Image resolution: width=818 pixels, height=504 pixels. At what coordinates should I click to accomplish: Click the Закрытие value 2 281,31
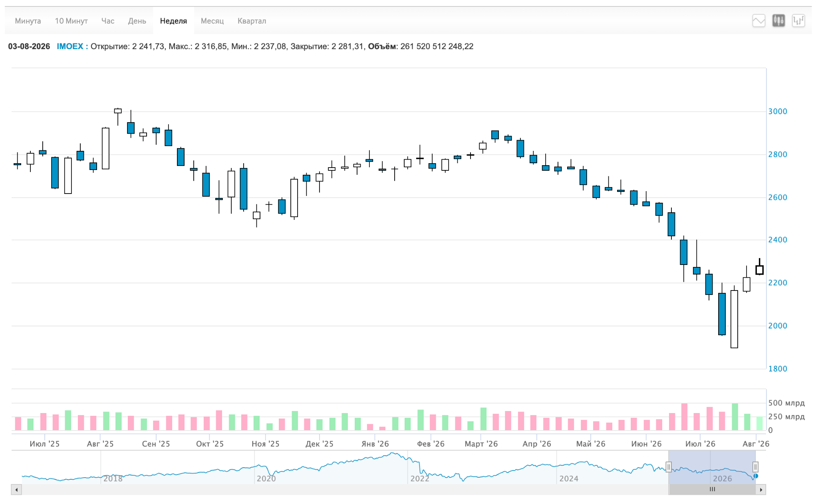point(347,46)
